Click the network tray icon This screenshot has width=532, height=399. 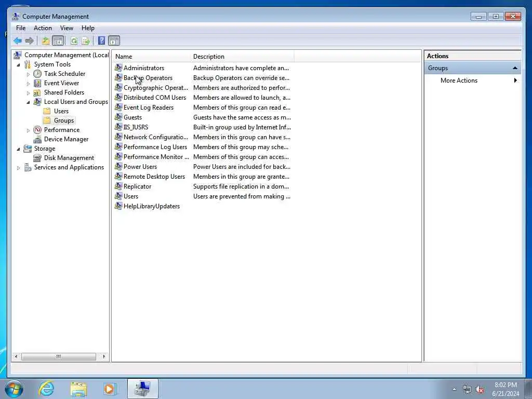(x=467, y=390)
